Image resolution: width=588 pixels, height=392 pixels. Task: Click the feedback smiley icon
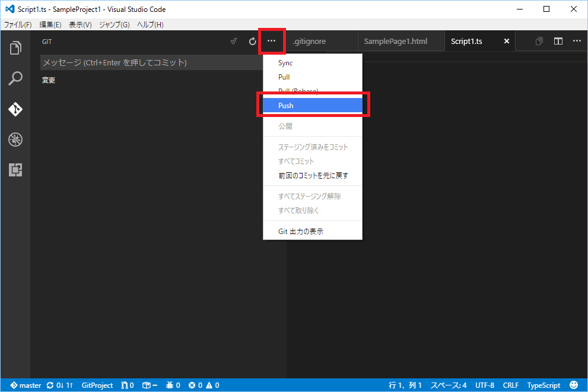(x=574, y=385)
